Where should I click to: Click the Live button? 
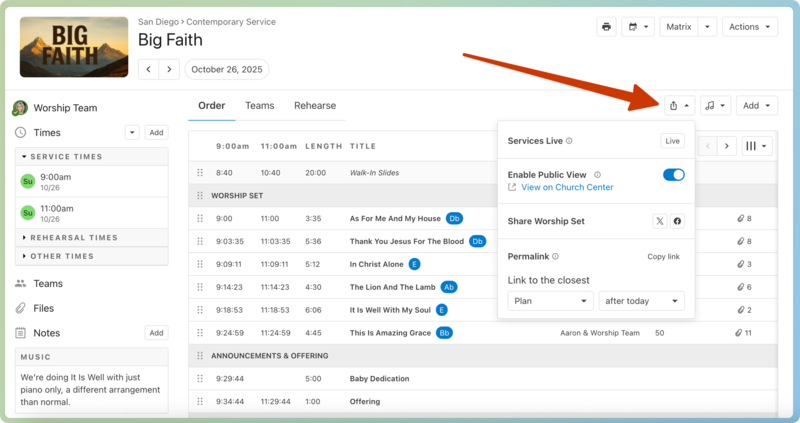coord(673,142)
